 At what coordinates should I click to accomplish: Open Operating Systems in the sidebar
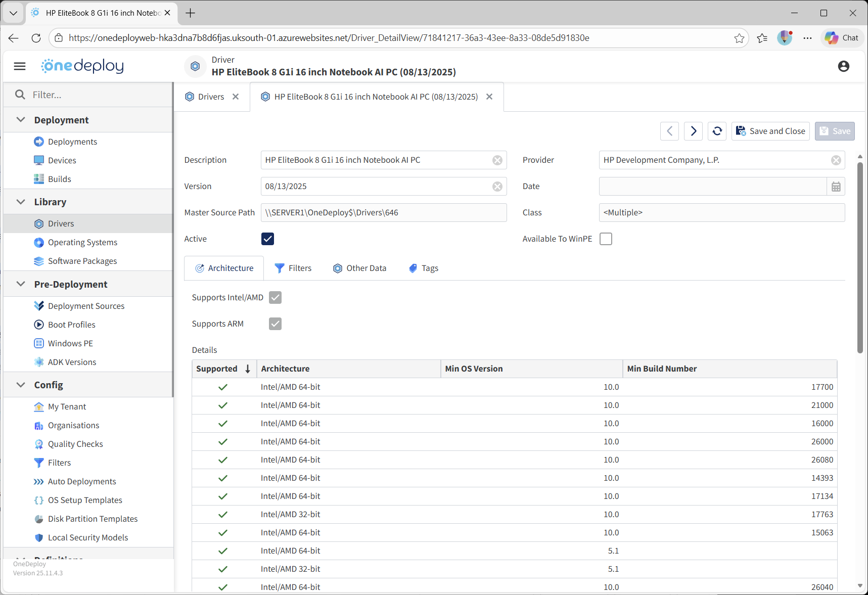pyautogui.click(x=82, y=242)
